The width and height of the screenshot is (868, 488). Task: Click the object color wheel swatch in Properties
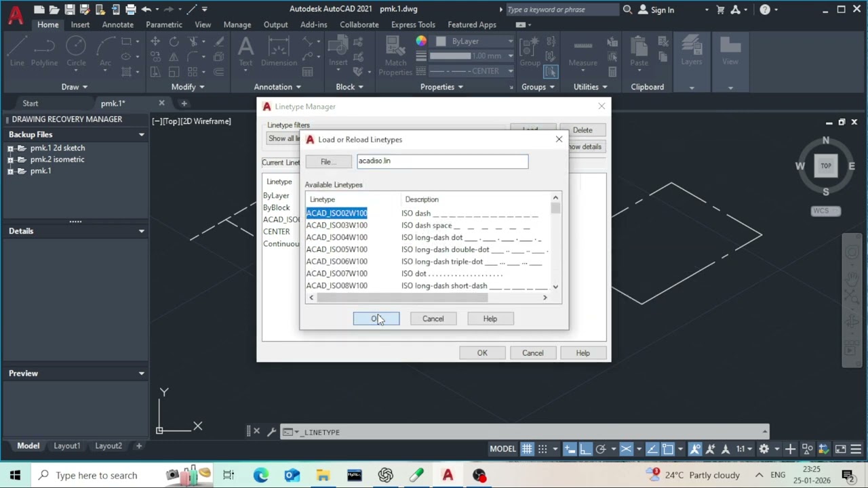click(422, 41)
